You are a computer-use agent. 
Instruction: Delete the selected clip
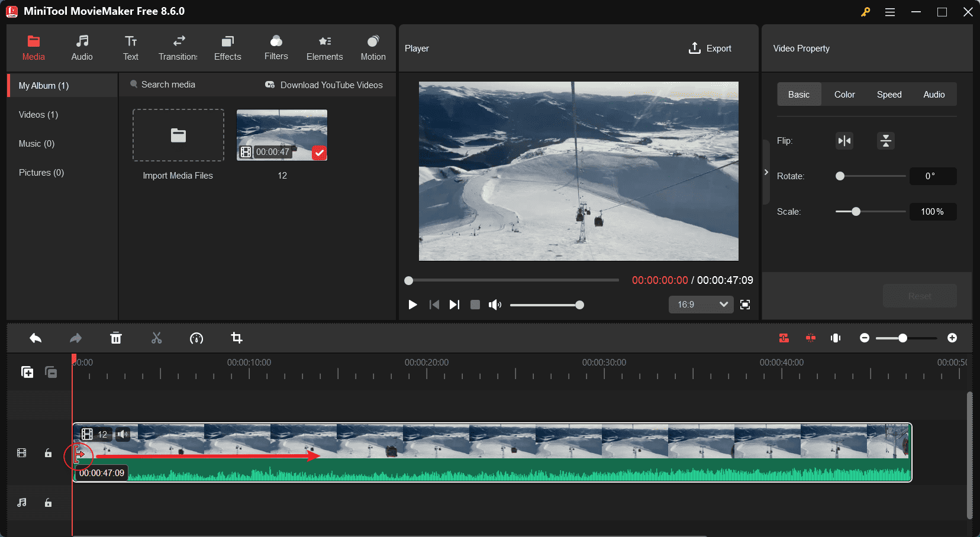coord(116,338)
